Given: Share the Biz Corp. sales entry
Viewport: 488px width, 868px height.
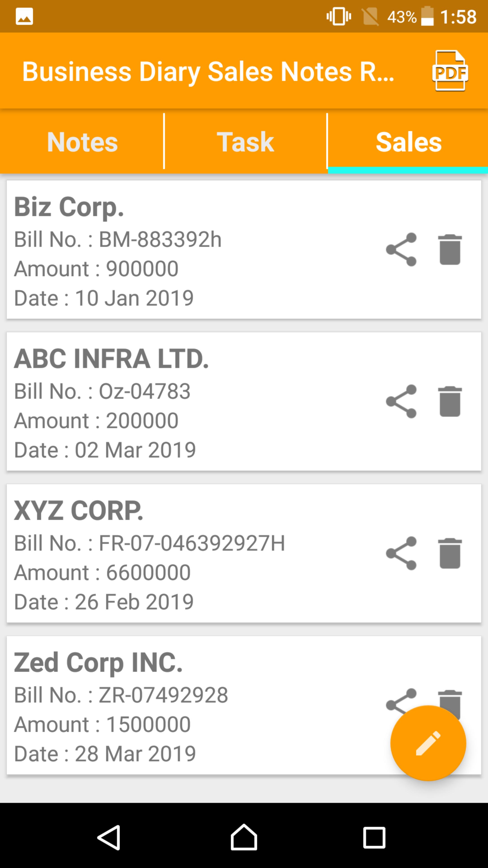Looking at the screenshot, I should (x=401, y=249).
